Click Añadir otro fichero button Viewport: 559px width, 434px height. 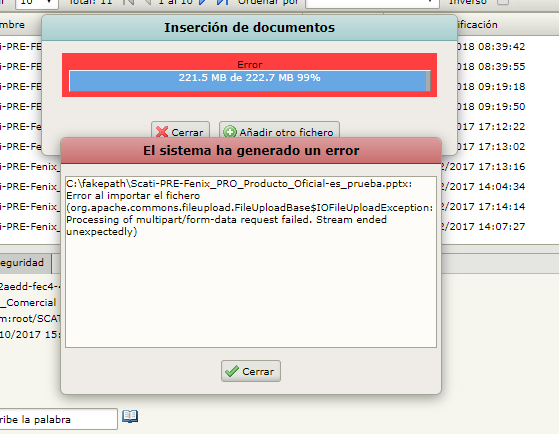point(279,131)
